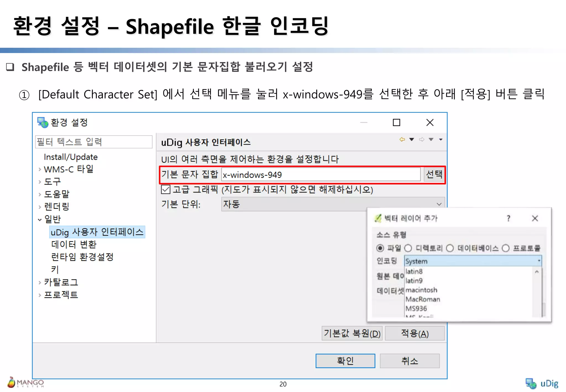Choose MacRoman in the encoding list

click(423, 299)
